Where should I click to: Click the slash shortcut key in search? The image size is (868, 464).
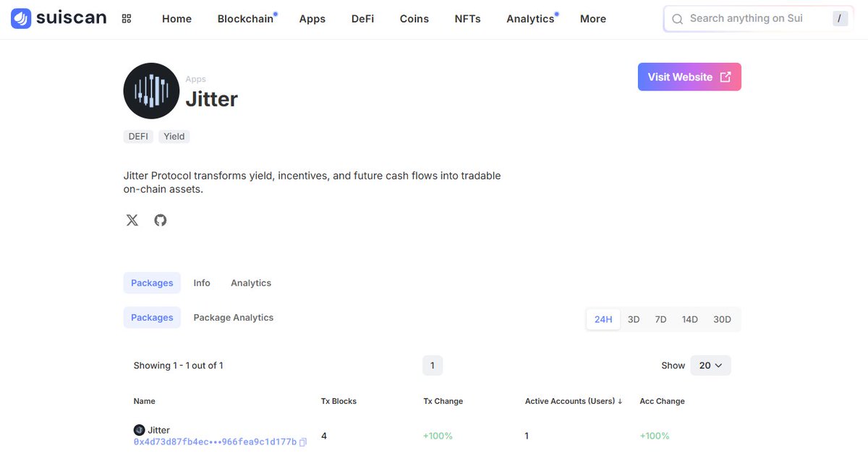[x=839, y=19]
